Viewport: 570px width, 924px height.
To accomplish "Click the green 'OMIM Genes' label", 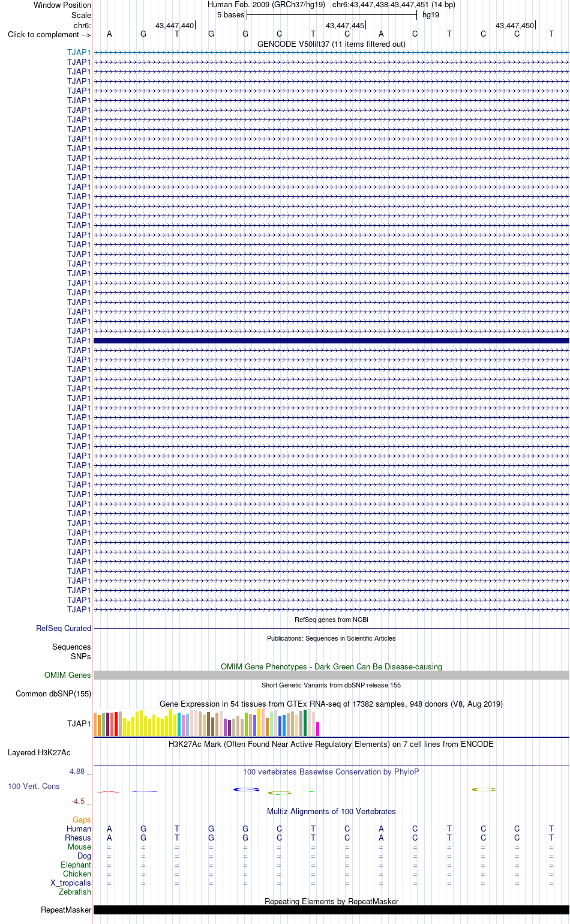I will point(68,675).
